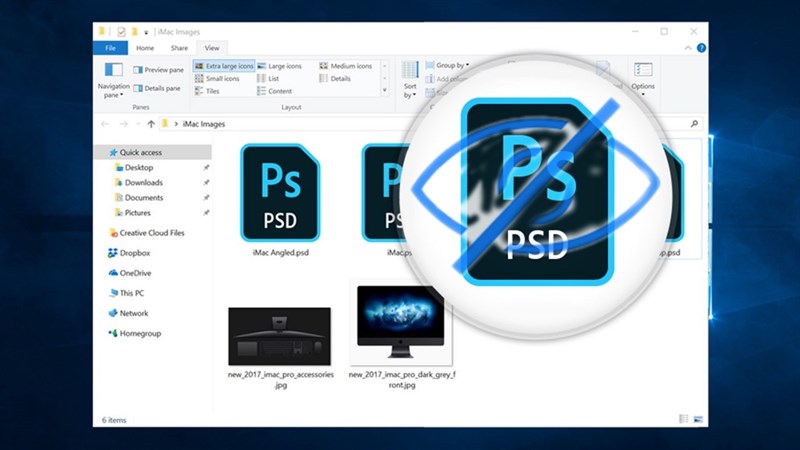Open Desktop in navigation pane

tap(134, 167)
